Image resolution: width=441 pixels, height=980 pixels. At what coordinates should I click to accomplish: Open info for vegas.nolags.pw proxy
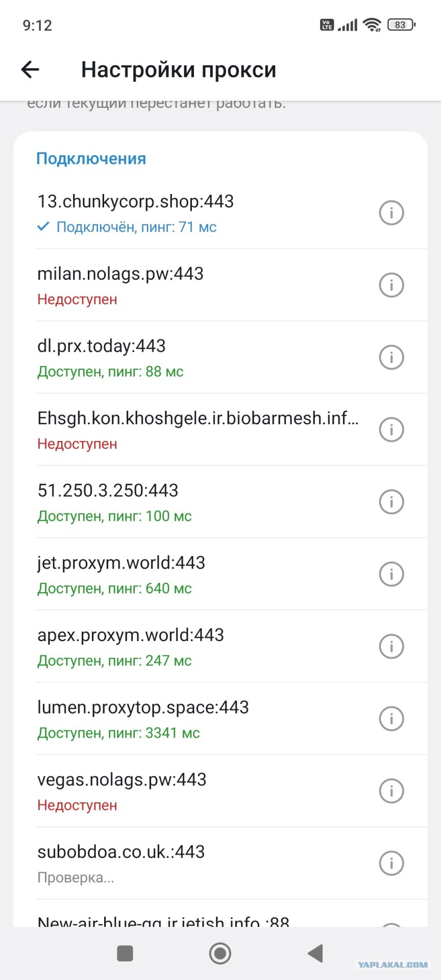(x=391, y=791)
